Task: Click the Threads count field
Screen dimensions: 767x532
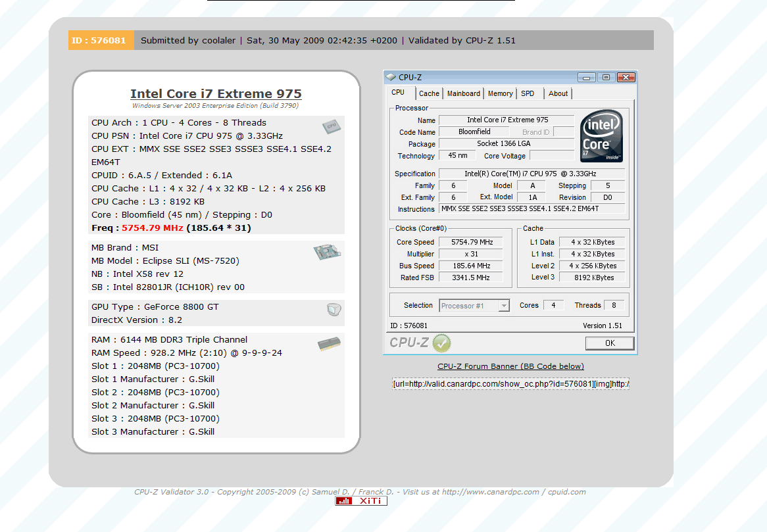Action: pyautogui.click(x=614, y=305)
